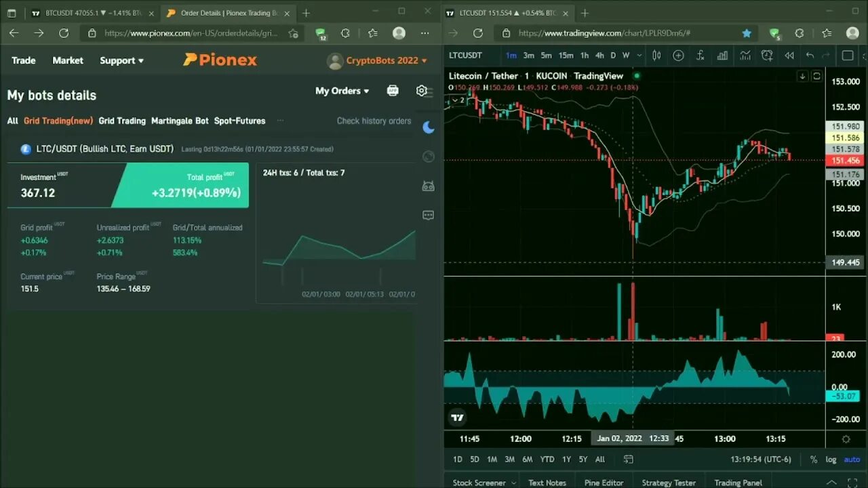Screen dimensions: 868x488
Task: Click the Pionex address bar
Action: (191, 33)
